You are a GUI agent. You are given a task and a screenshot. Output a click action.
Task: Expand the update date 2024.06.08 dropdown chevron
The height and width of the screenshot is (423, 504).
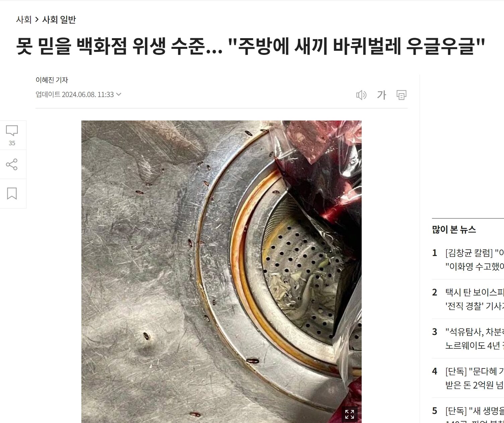(119, 94)
